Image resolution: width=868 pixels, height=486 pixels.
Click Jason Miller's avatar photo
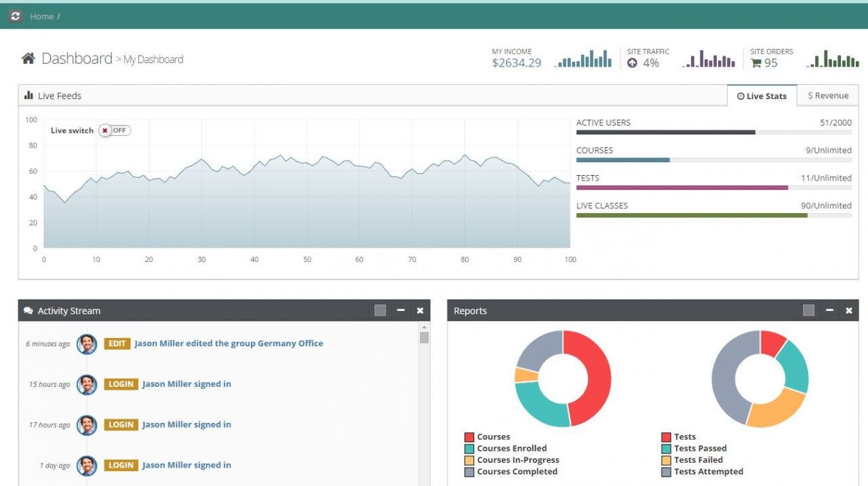coord(87,343)
